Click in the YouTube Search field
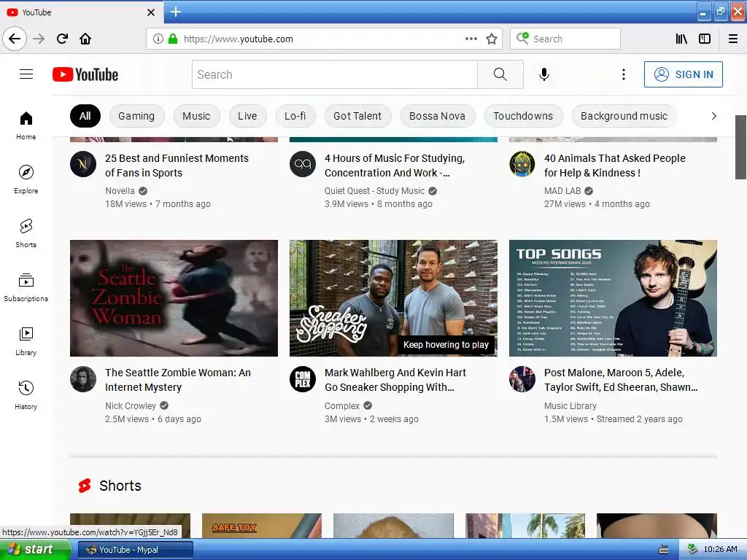The width and height of the screenshot is (747, 560). 335,74
